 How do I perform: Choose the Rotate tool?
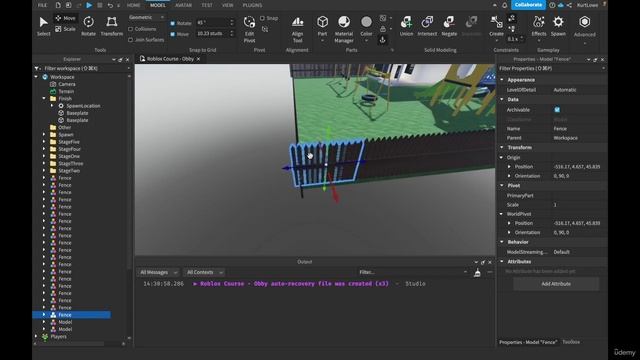tap(89, 26)
